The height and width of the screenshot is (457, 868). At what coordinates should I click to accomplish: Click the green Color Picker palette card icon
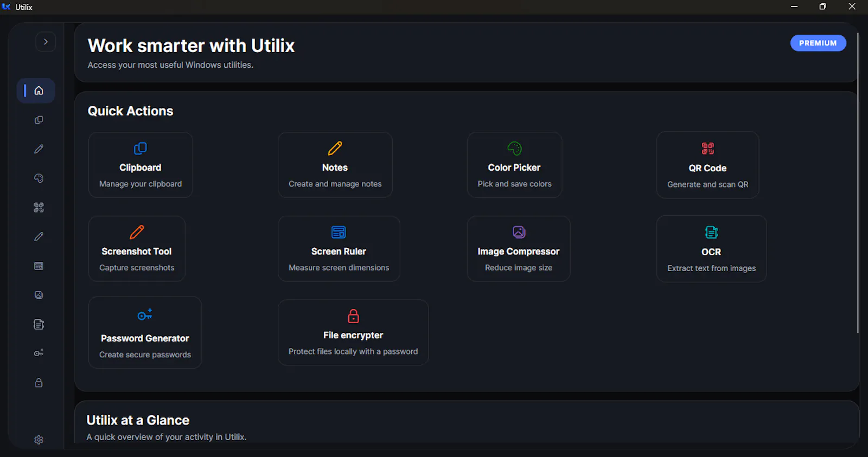[x=514, y=148]
